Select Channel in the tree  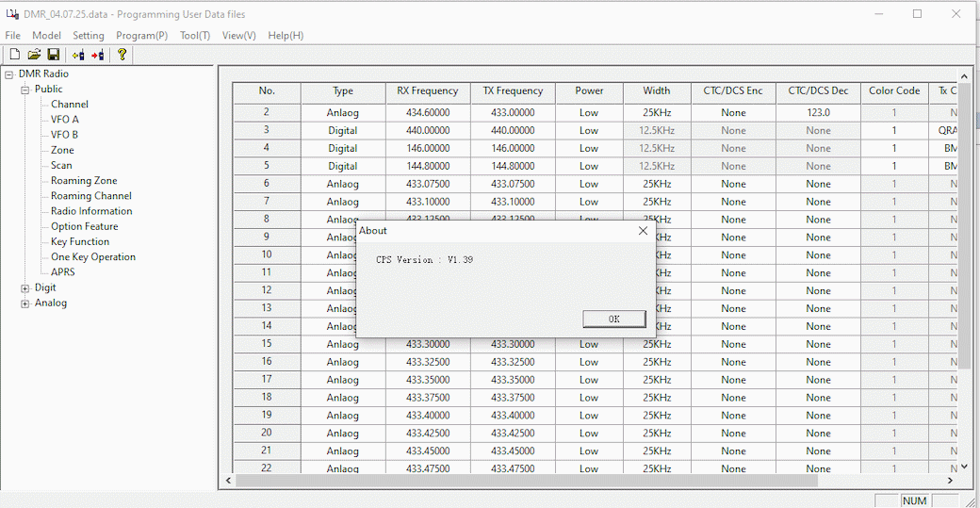click(70, 105)
